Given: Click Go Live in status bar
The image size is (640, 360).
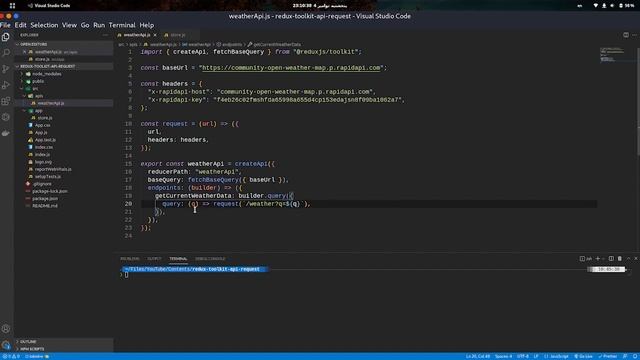Looking at the screenshot, I should (583, 356).
